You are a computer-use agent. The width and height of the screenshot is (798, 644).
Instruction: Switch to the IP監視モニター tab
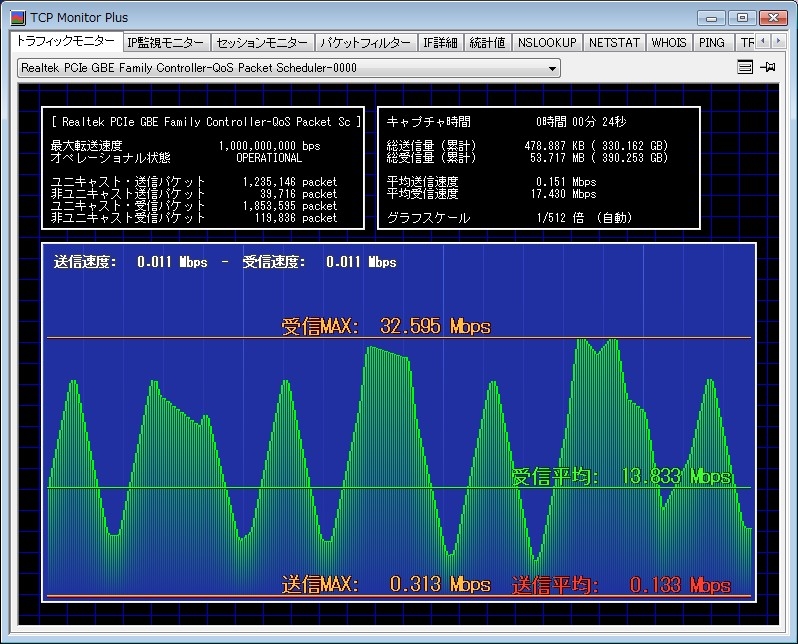point(166,43)
